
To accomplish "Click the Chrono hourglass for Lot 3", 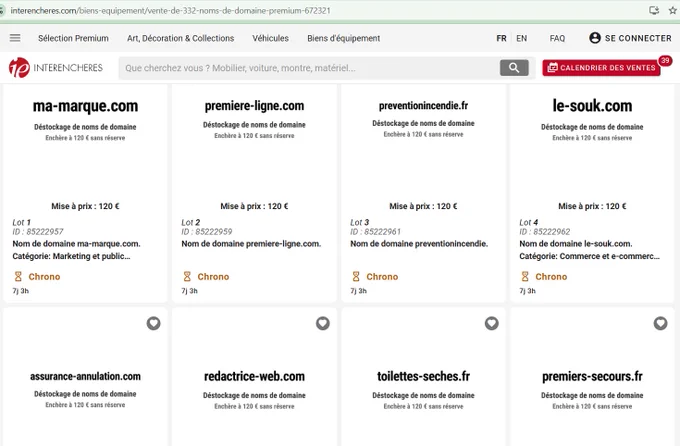I will (356, 276).
